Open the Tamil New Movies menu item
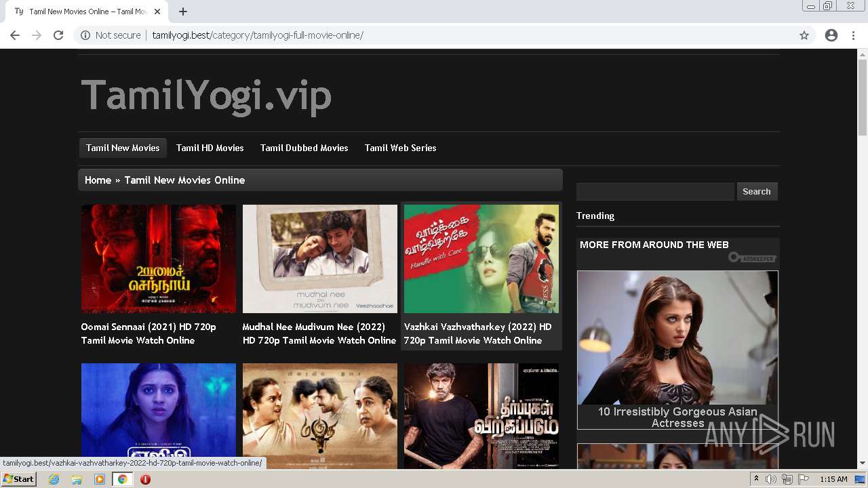The width and height of the screenshot is (868, 488). coord(123,148)
